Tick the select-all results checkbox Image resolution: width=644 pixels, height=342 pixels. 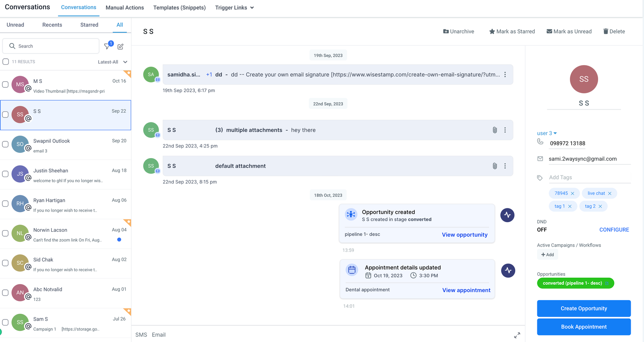coord(6,62)
